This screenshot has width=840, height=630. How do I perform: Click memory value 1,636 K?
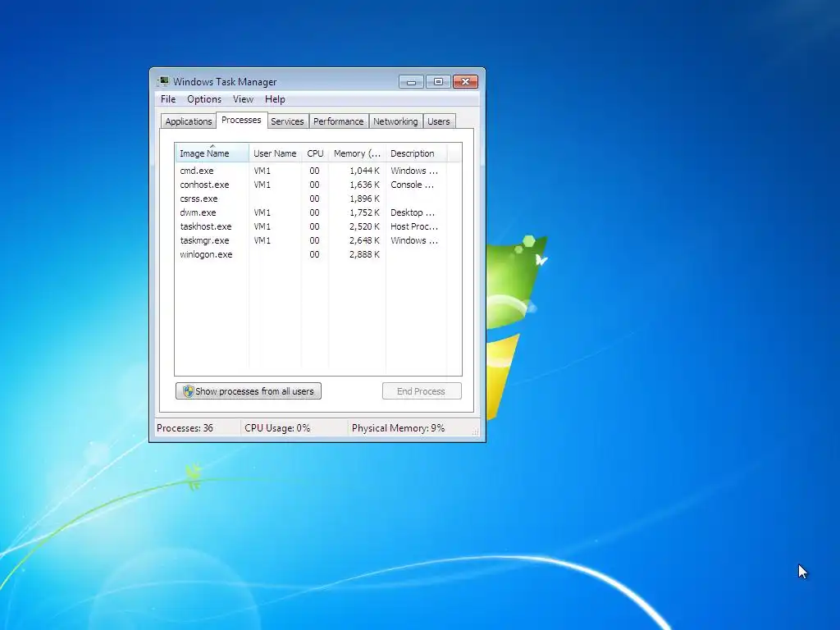click(x=364, y=185)
